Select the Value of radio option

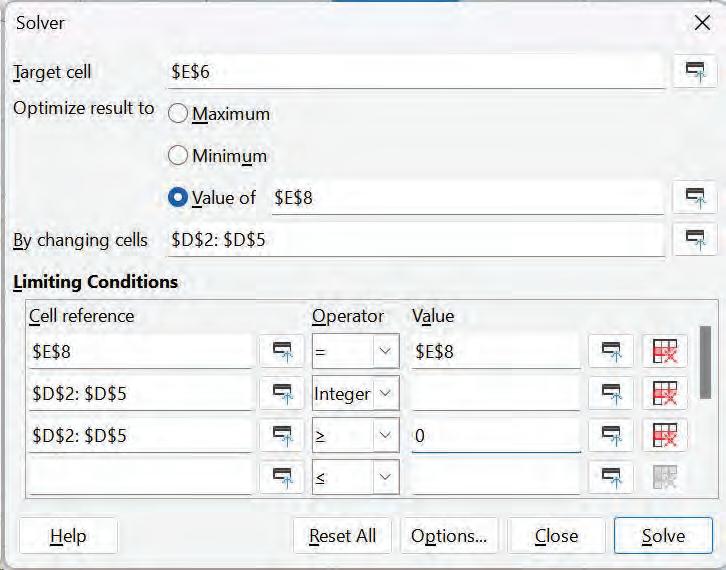[x=179, y=198]
